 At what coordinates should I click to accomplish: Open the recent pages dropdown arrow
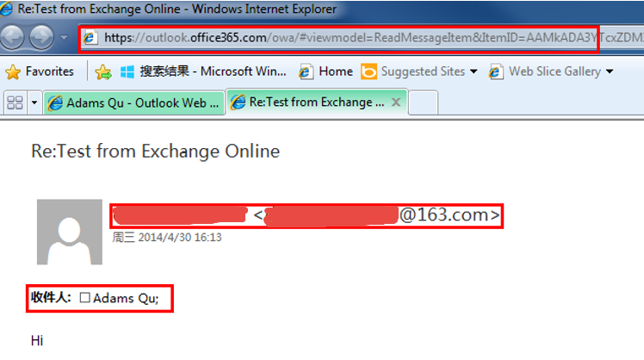(64, 37)
